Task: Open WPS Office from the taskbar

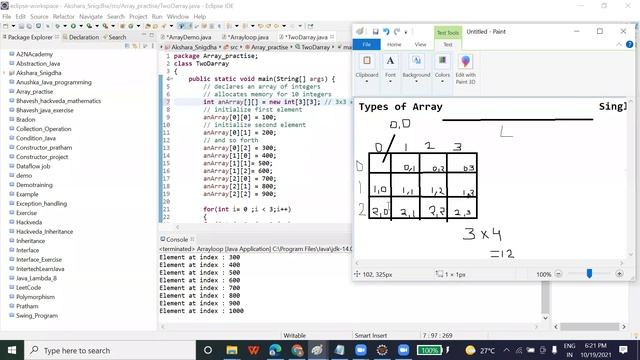Action: point(253,350)
